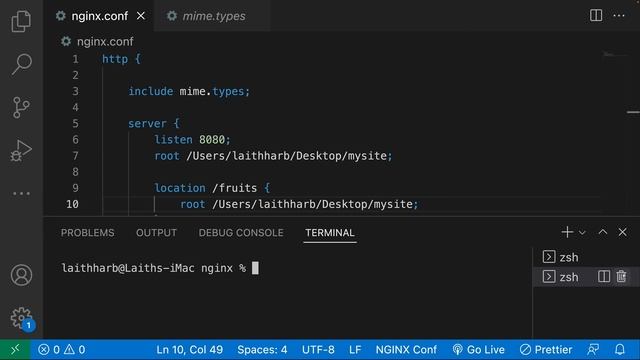Switch to the nginx.conf tab

point(100,16)
